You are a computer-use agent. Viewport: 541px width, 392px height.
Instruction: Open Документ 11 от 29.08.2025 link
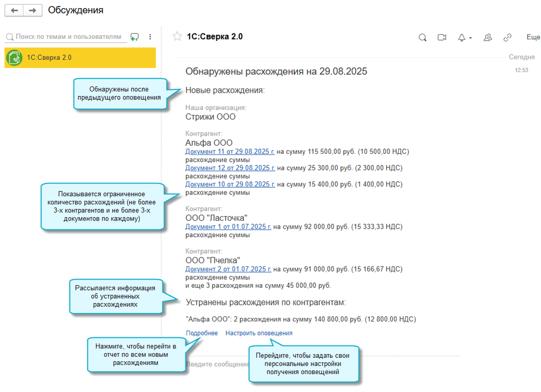pos(230,151)
